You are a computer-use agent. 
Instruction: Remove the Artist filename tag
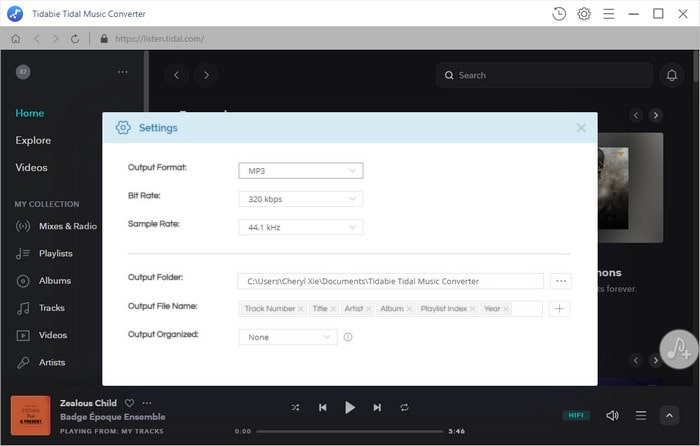click(369, 309)
